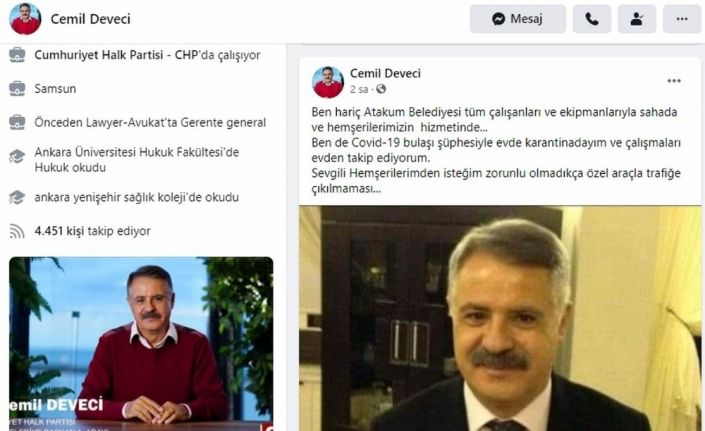Click the briefcase icon beside Samsun
Image resolution: width=705 pixels, height=431 pixels.
(x=17, y=89)
